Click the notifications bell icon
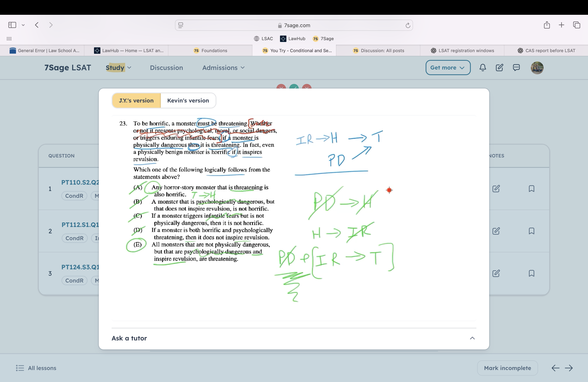 pos(483,68)
